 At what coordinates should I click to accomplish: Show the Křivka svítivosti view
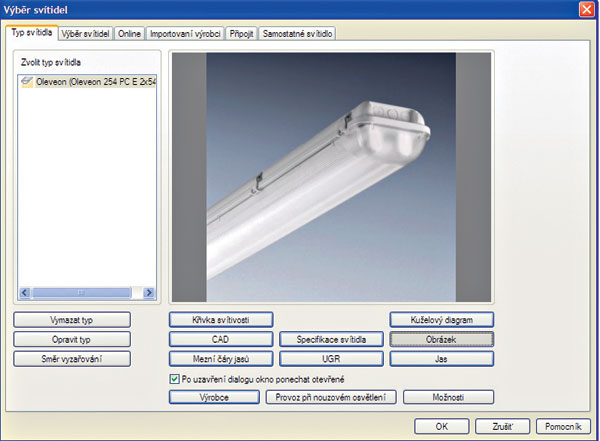click(x=221, y=320)
